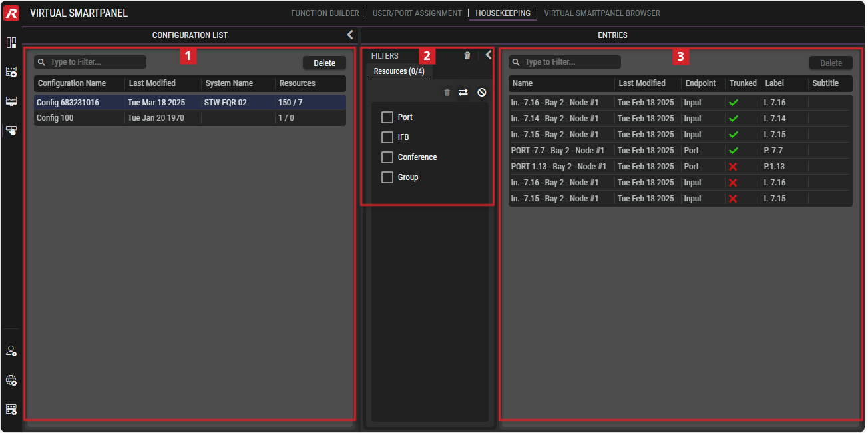Click the I.-7.14 label cell

tap(775, 119)
